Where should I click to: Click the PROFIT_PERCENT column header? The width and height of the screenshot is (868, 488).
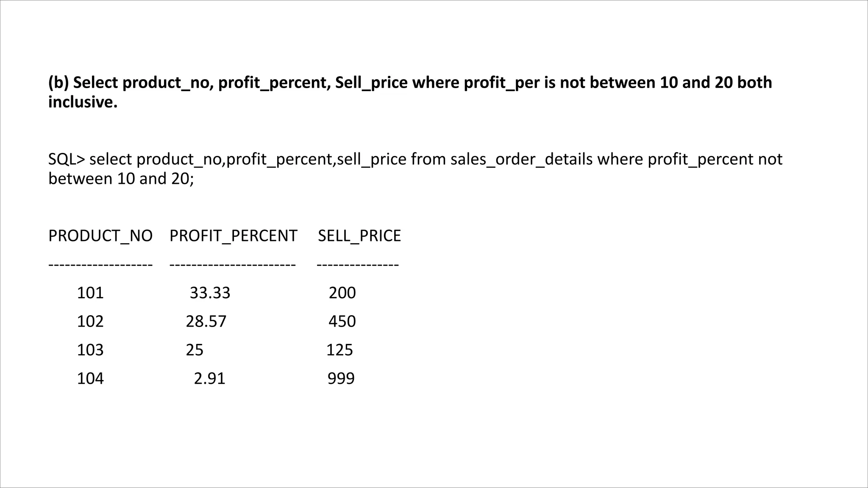click(233, 236)
